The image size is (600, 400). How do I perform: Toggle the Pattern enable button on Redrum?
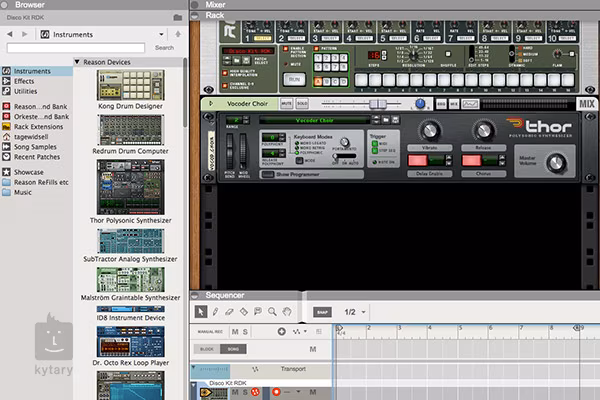click(316, 49)
